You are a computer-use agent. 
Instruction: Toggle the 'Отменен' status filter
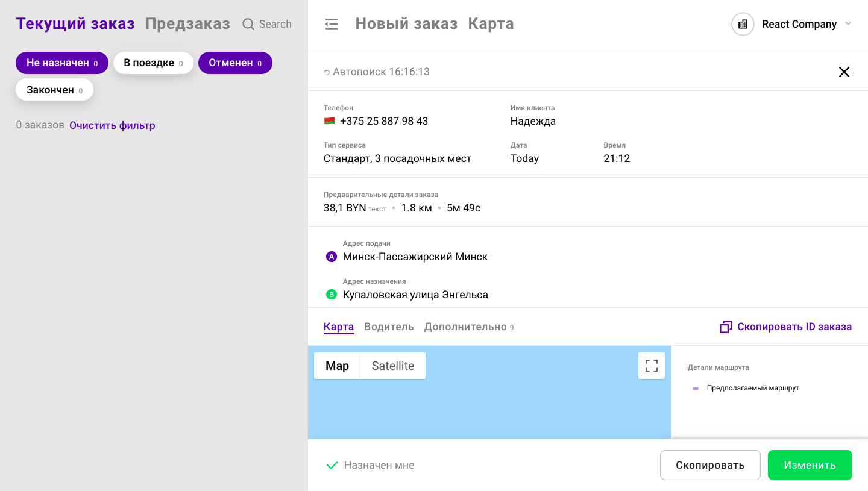click(235, 63)
